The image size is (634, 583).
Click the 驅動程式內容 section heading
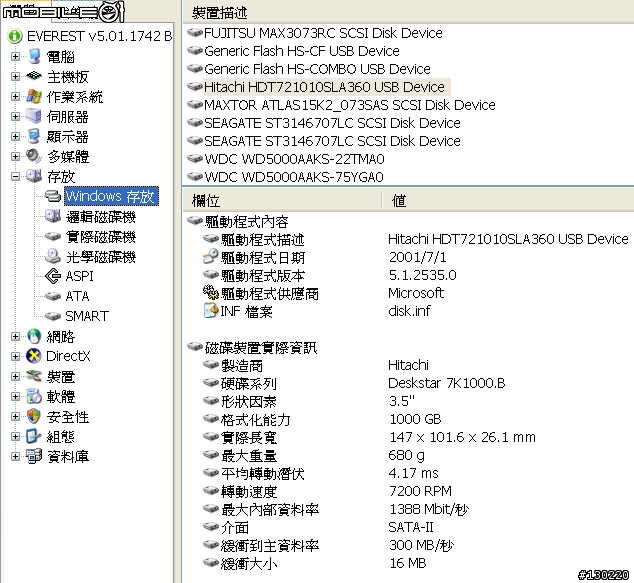coord(246,222)
